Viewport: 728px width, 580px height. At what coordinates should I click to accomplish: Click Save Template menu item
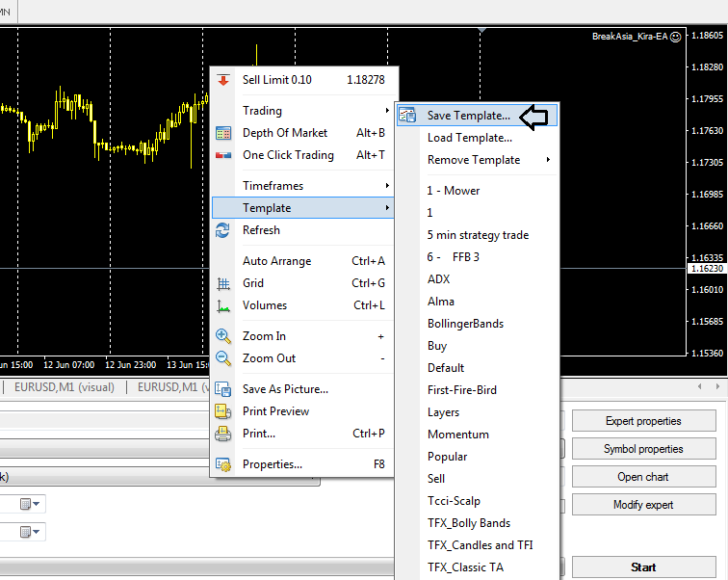[469, 116]
